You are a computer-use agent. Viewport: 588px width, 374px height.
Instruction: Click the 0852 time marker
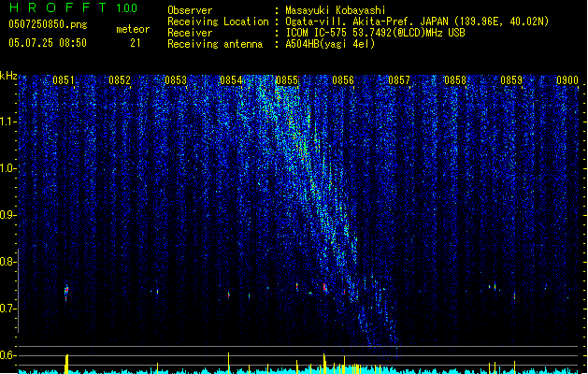(x=120, y=80)
